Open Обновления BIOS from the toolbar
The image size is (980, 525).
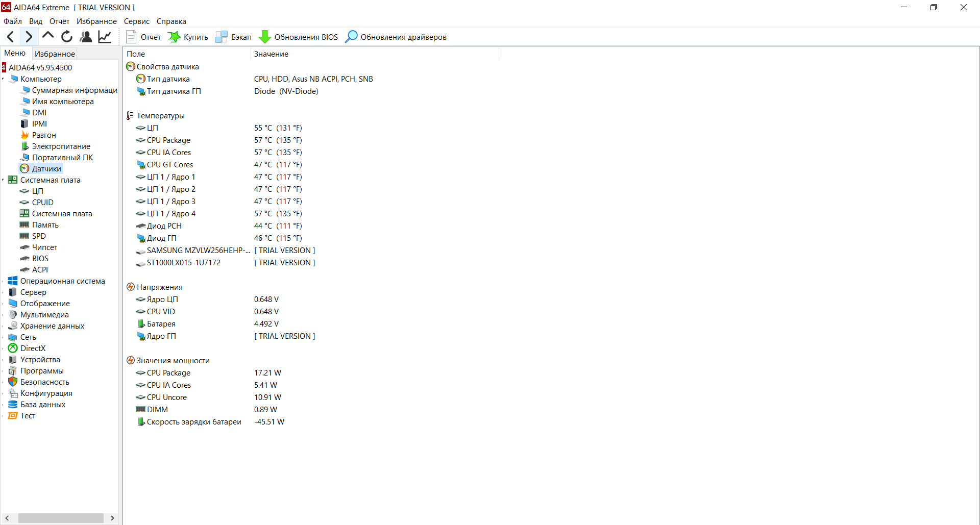(x=299, y=37)
